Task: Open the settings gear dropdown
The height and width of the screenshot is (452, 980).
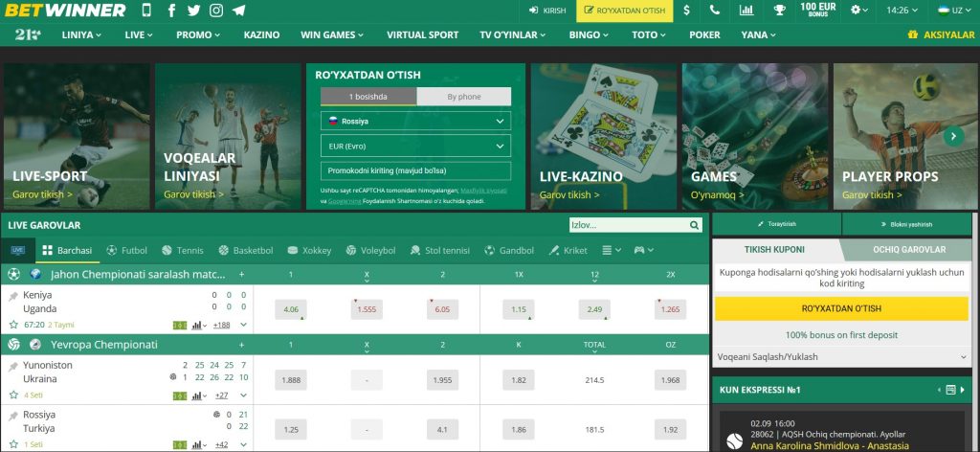Action: tap(860, 10)
